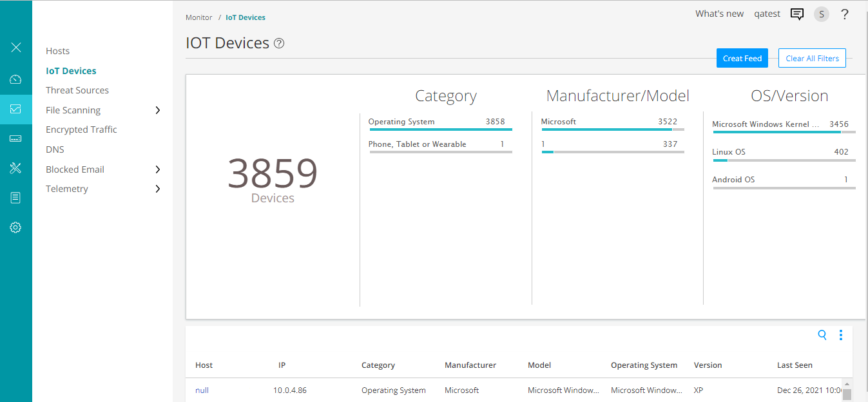
Task: Open the Devices icon in left rail
Action: [x=16, y=139]
